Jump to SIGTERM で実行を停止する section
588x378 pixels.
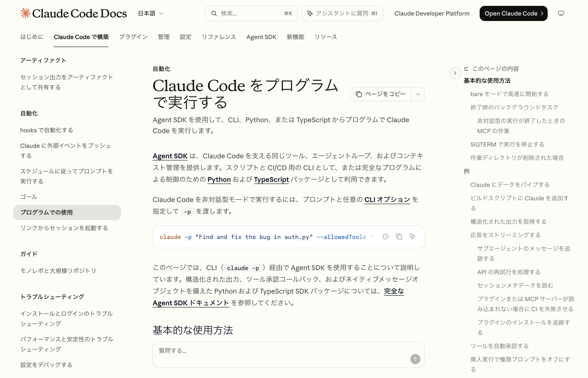pos(507,144)
